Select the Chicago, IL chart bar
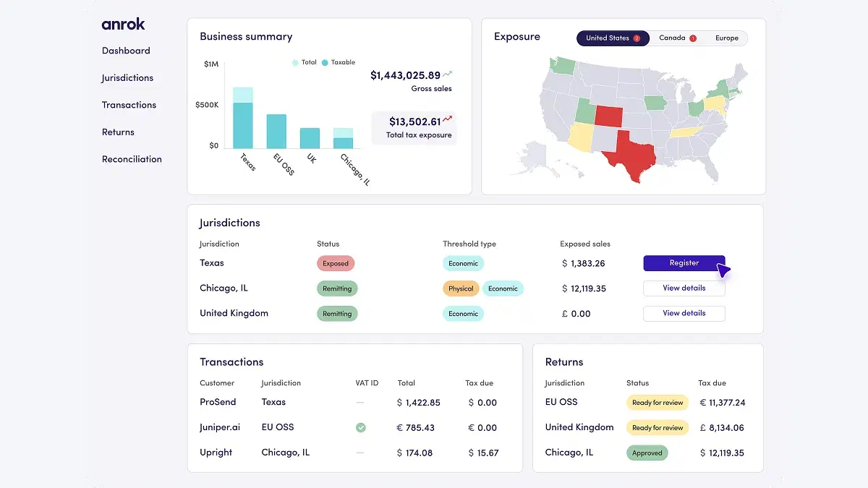 (343, 138)
